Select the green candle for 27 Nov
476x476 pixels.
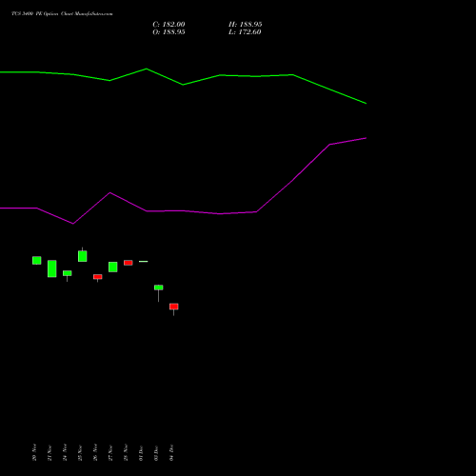tap(113, 267)
